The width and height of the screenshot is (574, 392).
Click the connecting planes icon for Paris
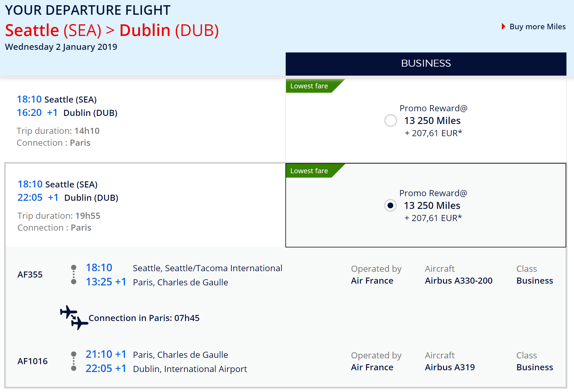(x=74, y=318)
